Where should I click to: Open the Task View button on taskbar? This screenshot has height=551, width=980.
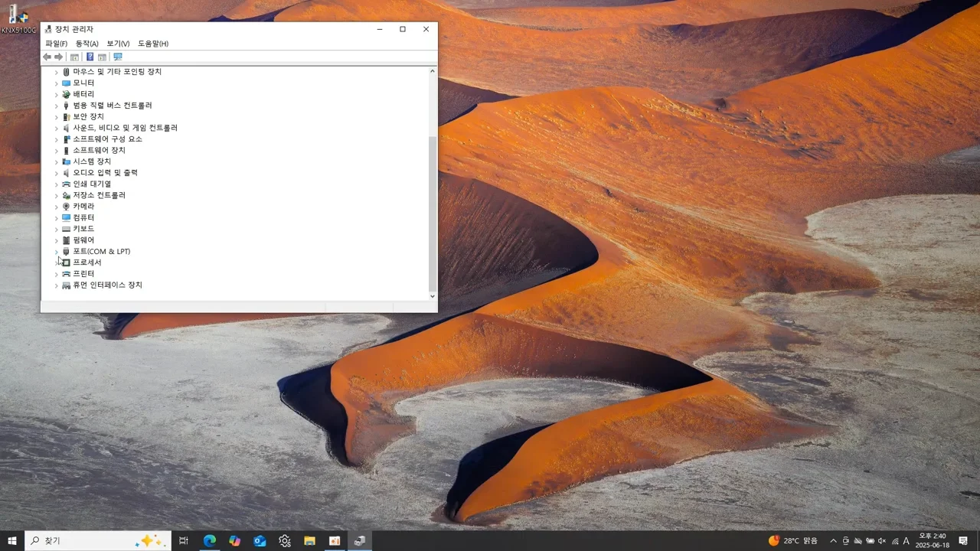click(184, 541)
